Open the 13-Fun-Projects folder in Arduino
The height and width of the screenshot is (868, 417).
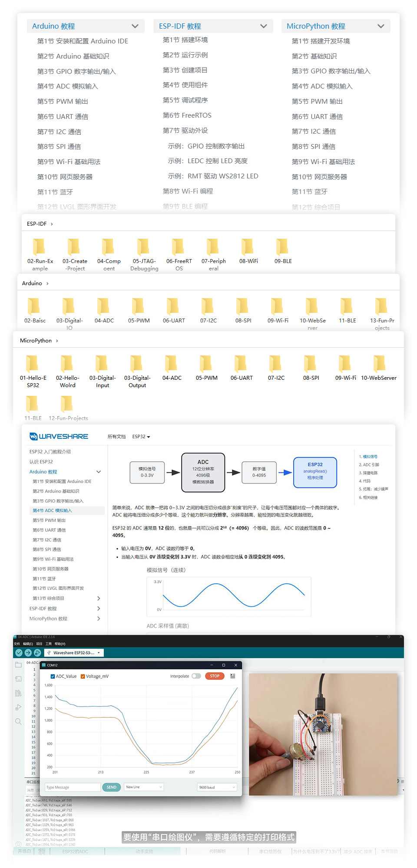pyautogui.click(x=382, y=313)
